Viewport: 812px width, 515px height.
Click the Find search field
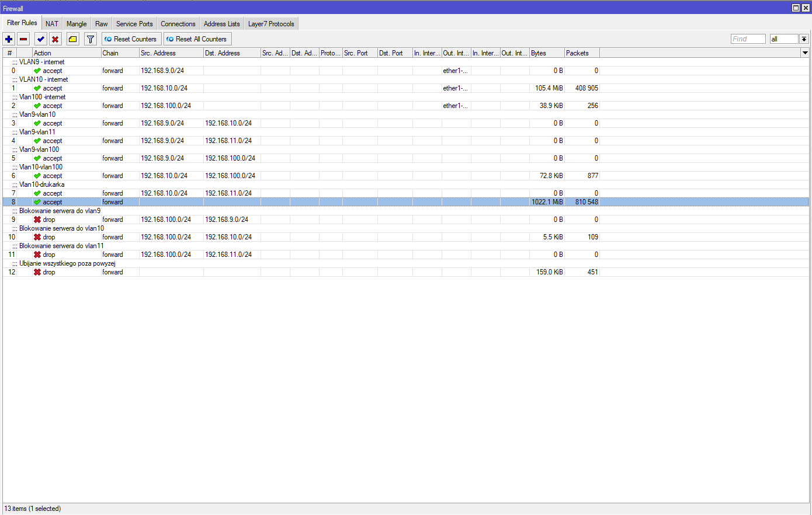pyautogui.click(x=748, y=39)
